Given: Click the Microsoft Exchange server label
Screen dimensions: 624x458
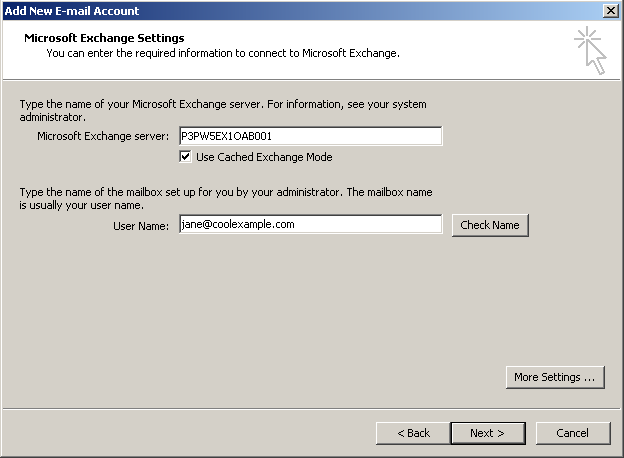Looking at the screenshot, I should (103, 136).
